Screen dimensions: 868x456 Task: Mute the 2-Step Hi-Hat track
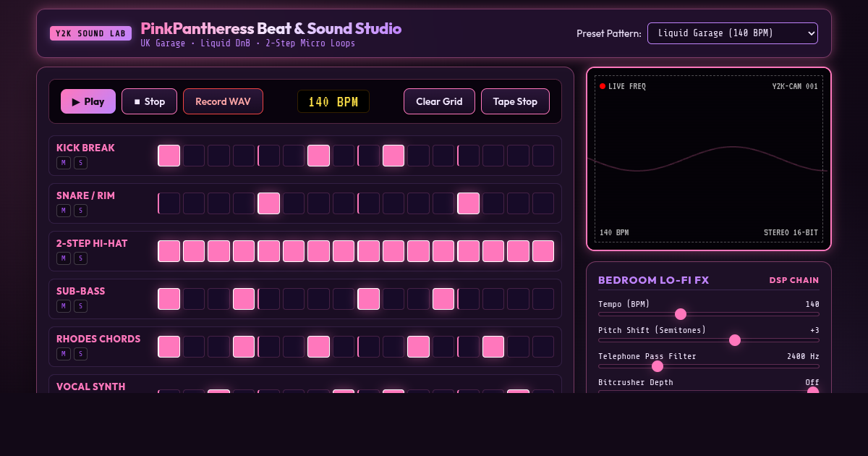click(x=64, y=258)
